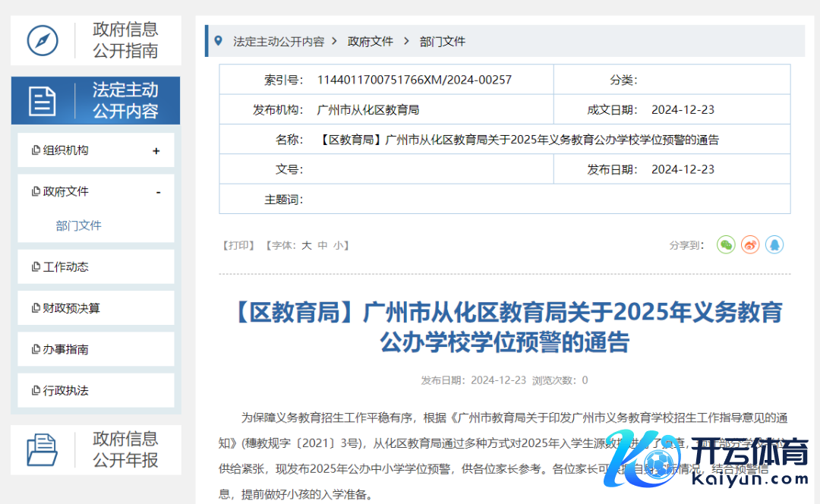Click the folder icon for 政府信息公开年报
This screenshot has height=504, width=820.
tap(43, 449)
